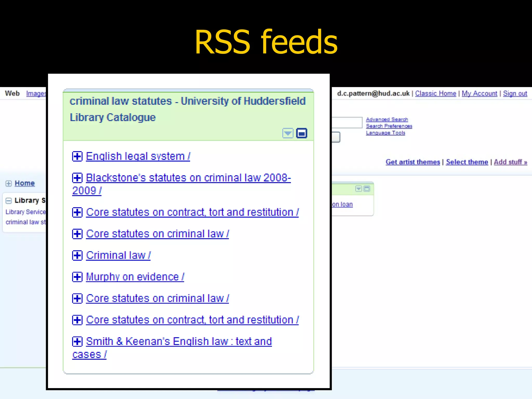This screenshot has width=532, height=399.
Task: Click 'criminal law statutes' gadget title
Action: [x=188, y=109]
